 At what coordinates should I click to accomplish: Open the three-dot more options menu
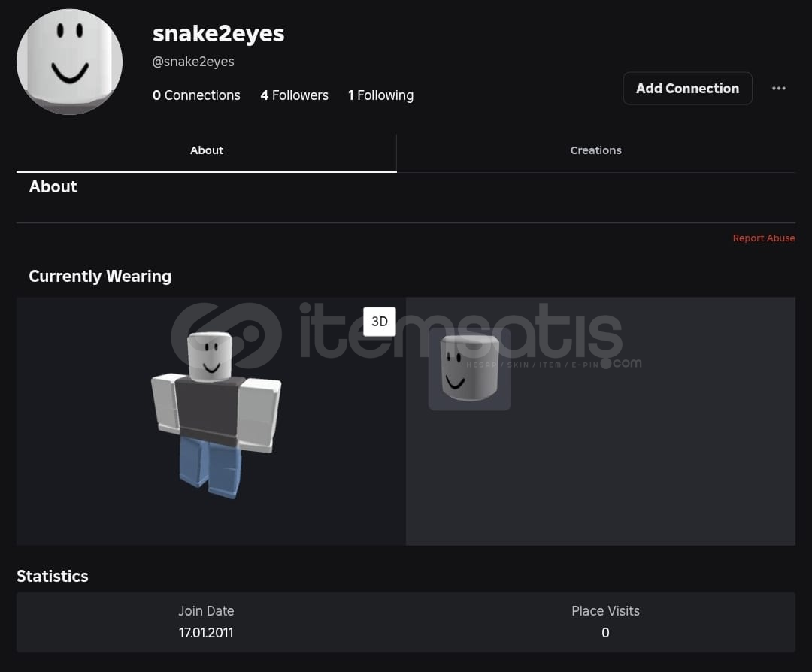pos(778,89)
